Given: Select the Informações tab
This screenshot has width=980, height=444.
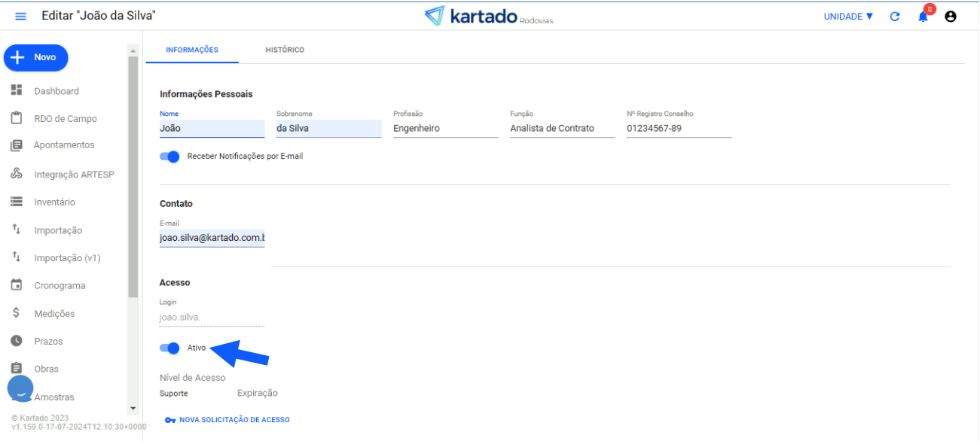Looking at the screenshot, I should pyautogui.click(x=192, y=50).
